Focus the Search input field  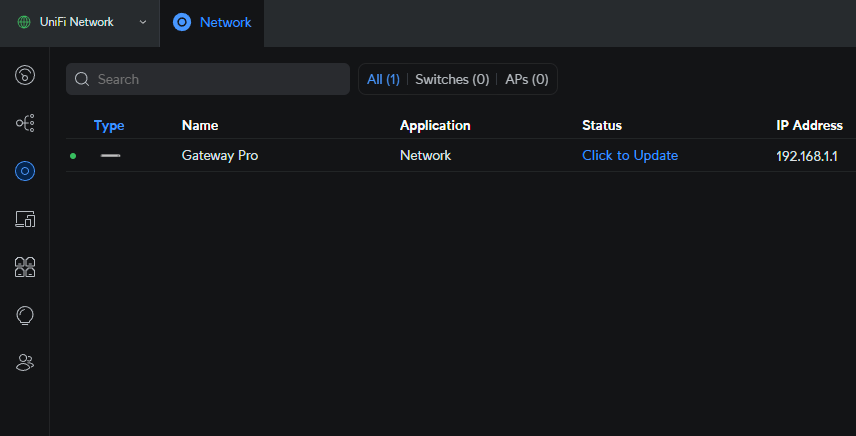click(x=218, y=79)
